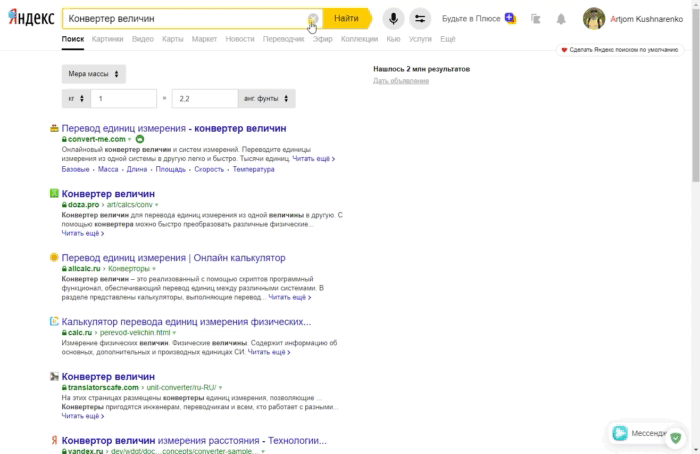Open the collections bookmark icon in header
This screenshot has height=454, width=700.
tap(535, 19)
